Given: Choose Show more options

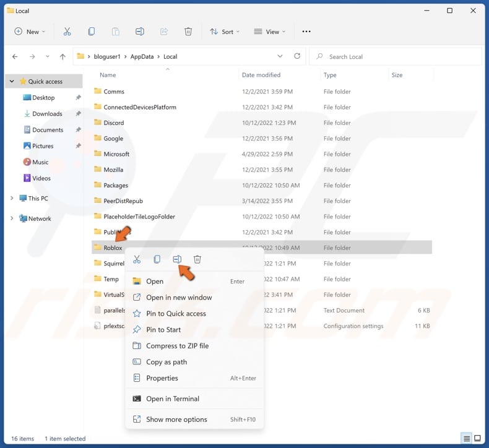Looking at the screenshot, I should pyautogui.click(x=194, y=420).
